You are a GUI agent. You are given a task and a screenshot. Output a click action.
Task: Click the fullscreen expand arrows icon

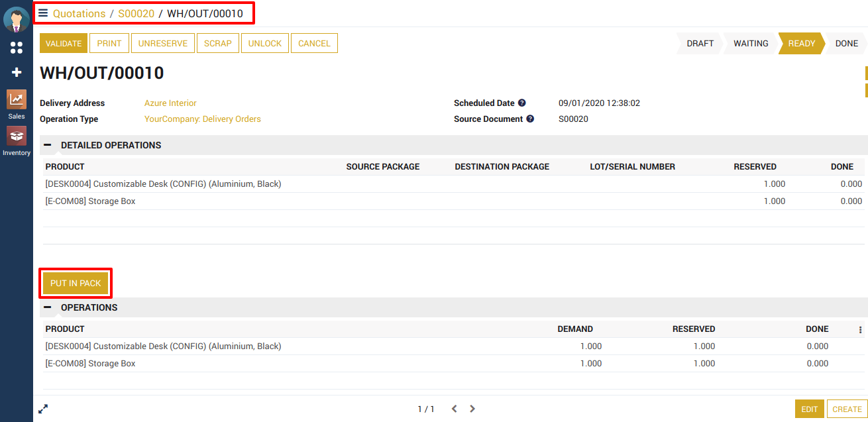[x=43, y=409]
